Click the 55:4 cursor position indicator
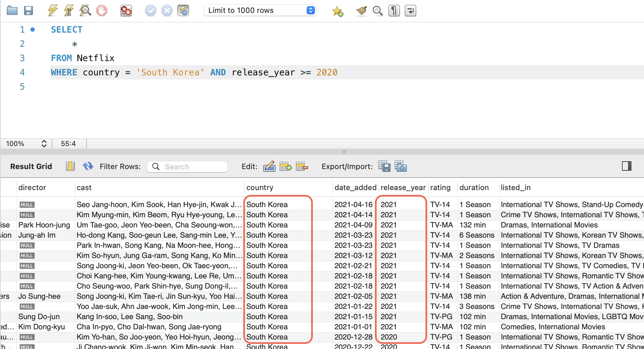This screenshot has height=349, width=644. pos(68,144)
